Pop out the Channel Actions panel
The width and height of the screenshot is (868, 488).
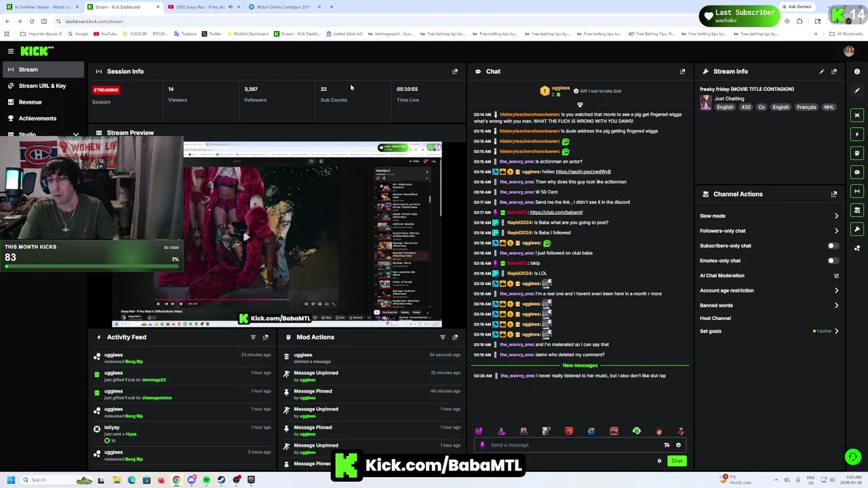(834, 194)
